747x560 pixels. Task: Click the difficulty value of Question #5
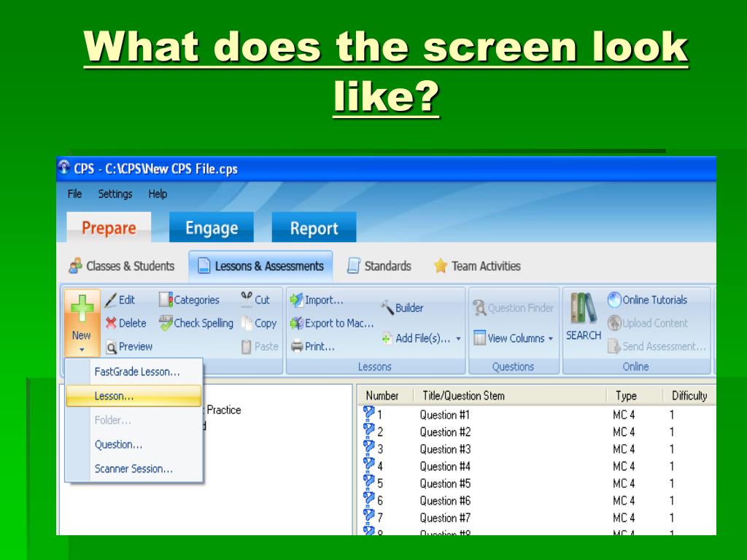(x=672, y=483)
